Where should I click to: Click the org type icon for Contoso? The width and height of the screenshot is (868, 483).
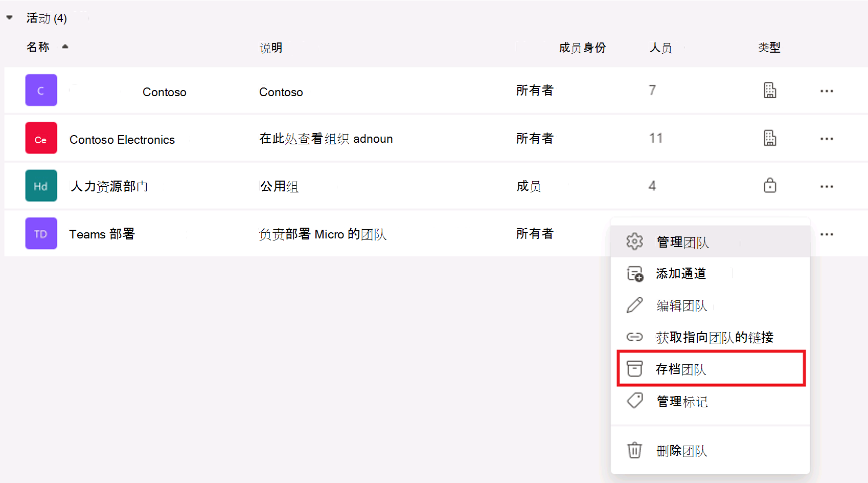pos(770,90)
